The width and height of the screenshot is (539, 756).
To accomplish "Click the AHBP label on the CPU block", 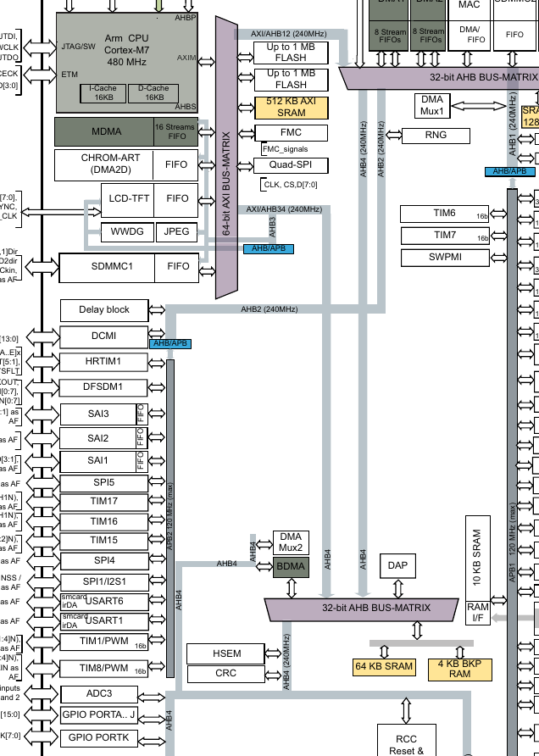I will tap(185, 18).
